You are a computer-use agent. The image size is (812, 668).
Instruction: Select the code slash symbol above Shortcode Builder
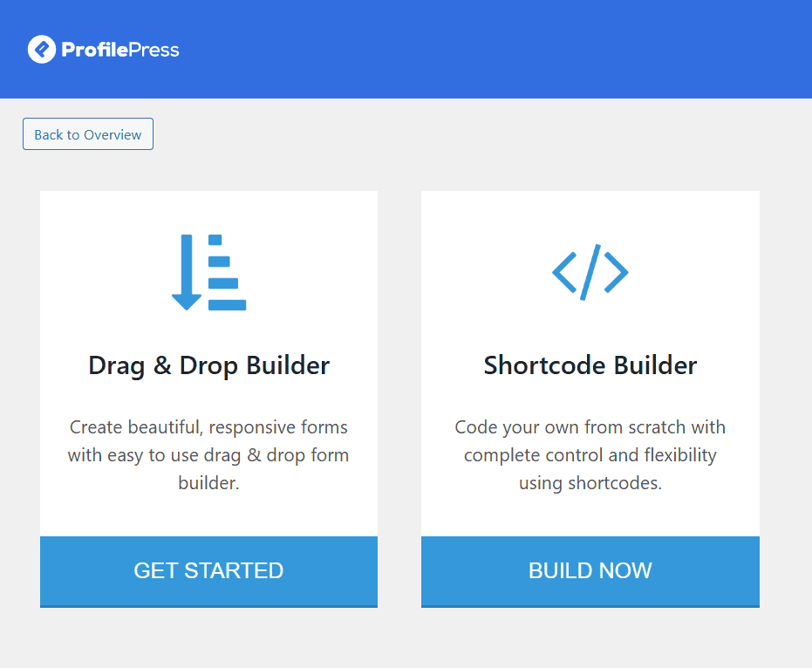[x=590, y=272]
